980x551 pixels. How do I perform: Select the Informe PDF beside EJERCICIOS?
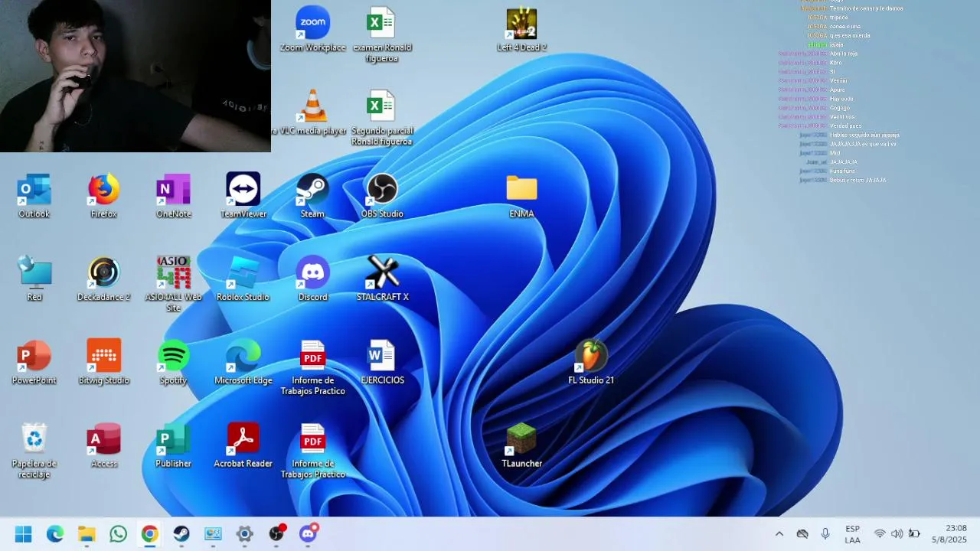click(x=312, y=367)
